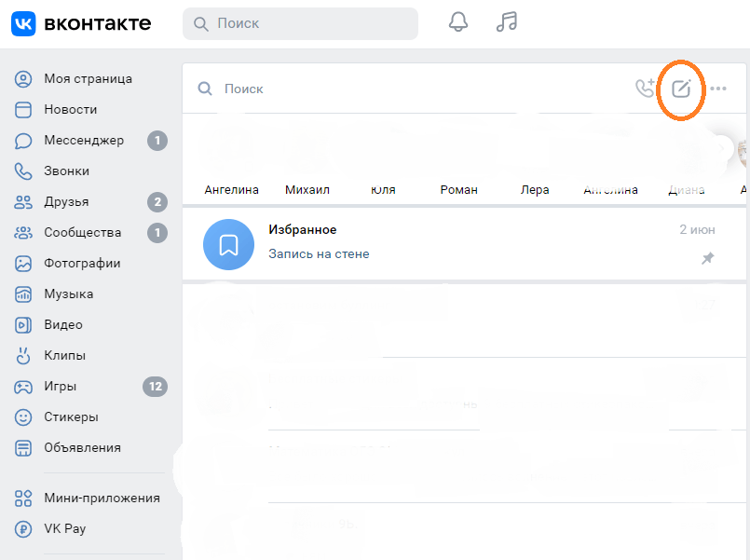Open Новости in the sidebar
Viewport: 750px width, 560px height.
pyautogui.click(x=70, y=109)
